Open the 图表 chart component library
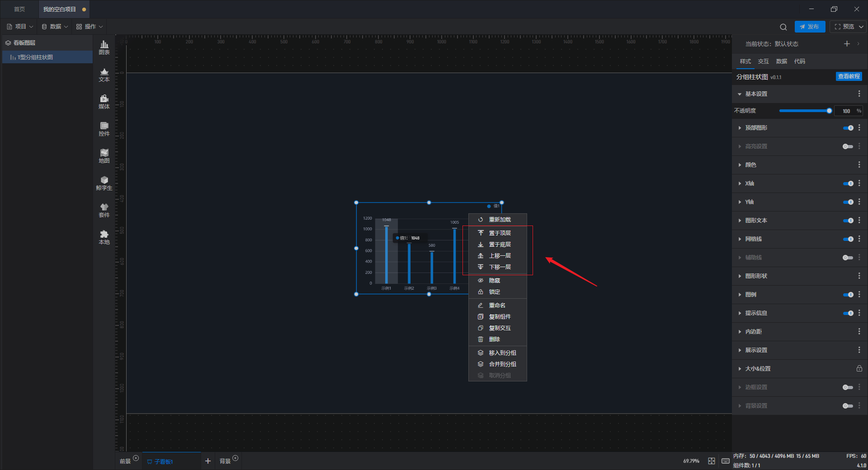Image resolution: width=868 pixels, height=470 pixels. 104,47
